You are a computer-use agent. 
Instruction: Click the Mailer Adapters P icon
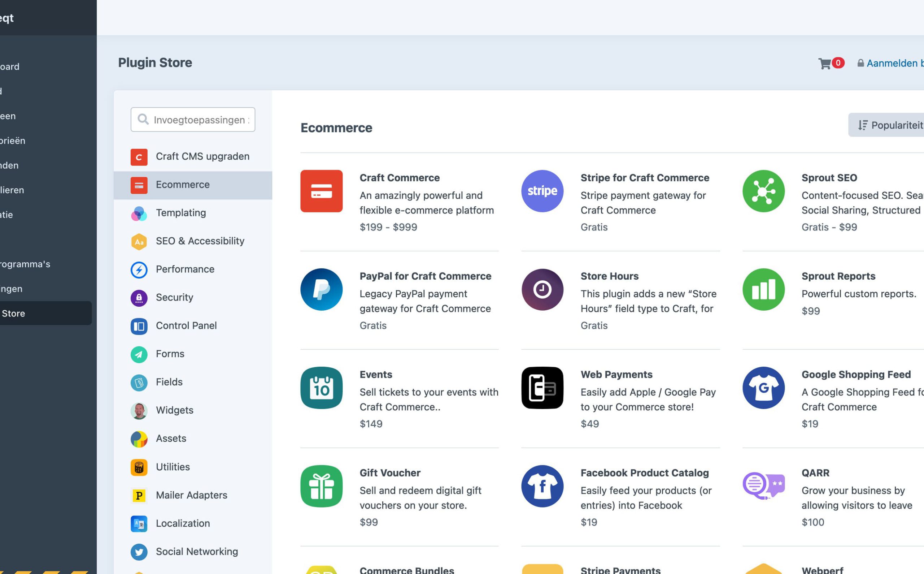139,495
